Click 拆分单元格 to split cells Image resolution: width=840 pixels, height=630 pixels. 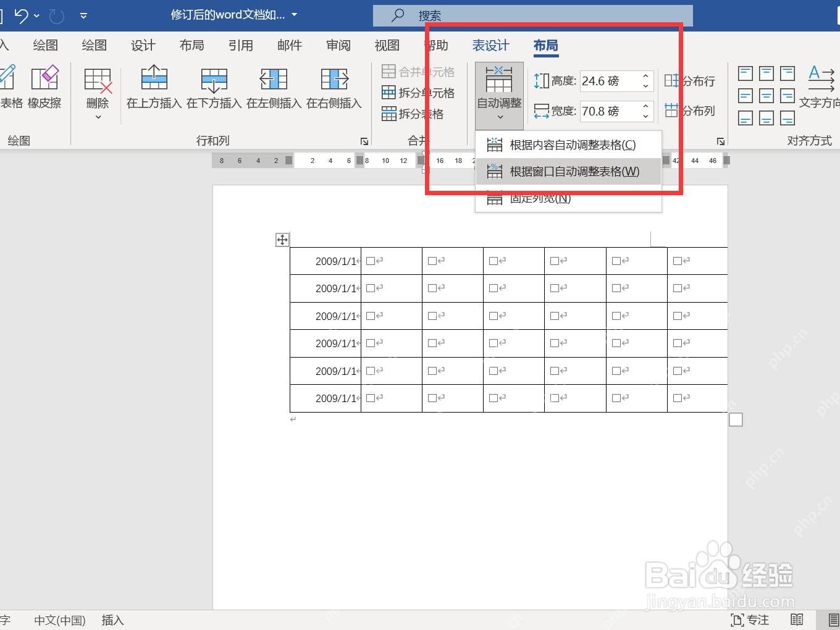(418, 93)
